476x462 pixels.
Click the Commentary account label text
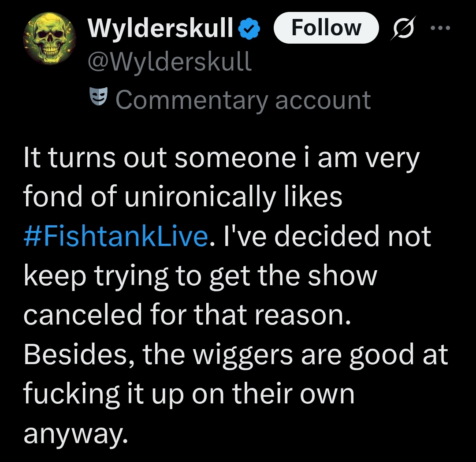[243, 100]
